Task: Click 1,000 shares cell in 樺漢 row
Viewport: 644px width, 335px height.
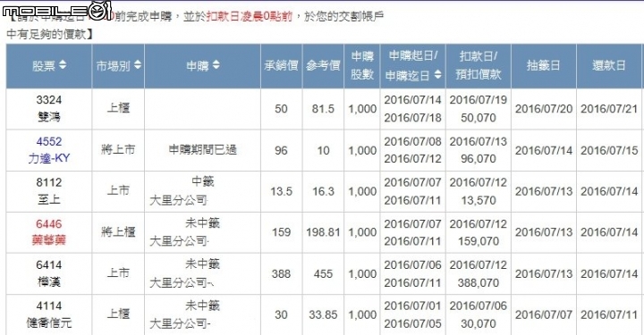Action: tap(362, 274)
